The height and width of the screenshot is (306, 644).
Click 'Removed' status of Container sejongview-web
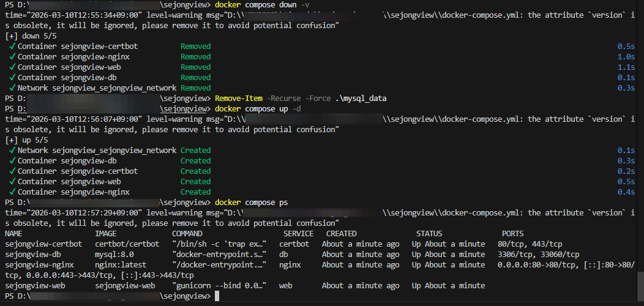(195, 67)
